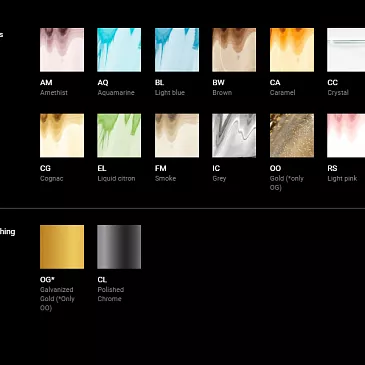
Task: Click the Aquamarine text label
Action: coord(116,93)
